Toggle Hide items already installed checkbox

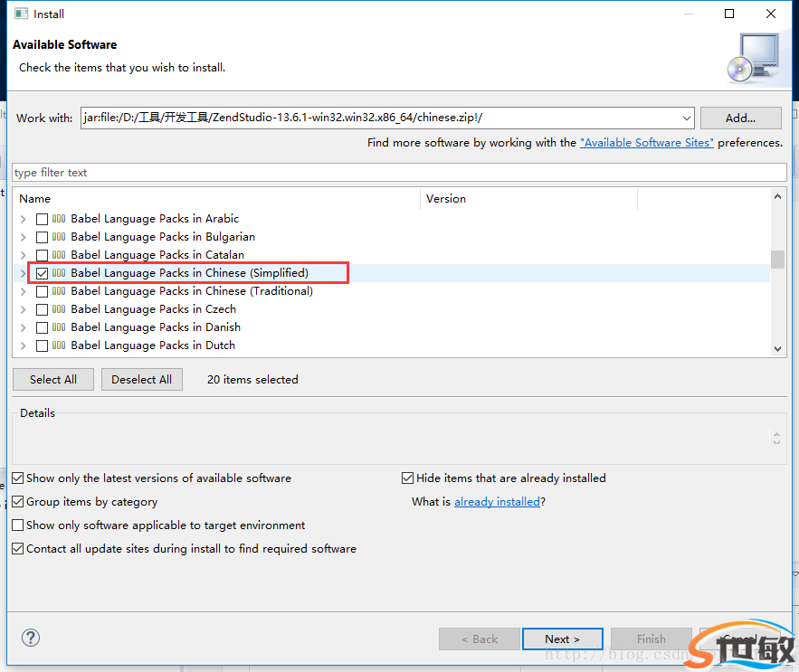[408, 478]
